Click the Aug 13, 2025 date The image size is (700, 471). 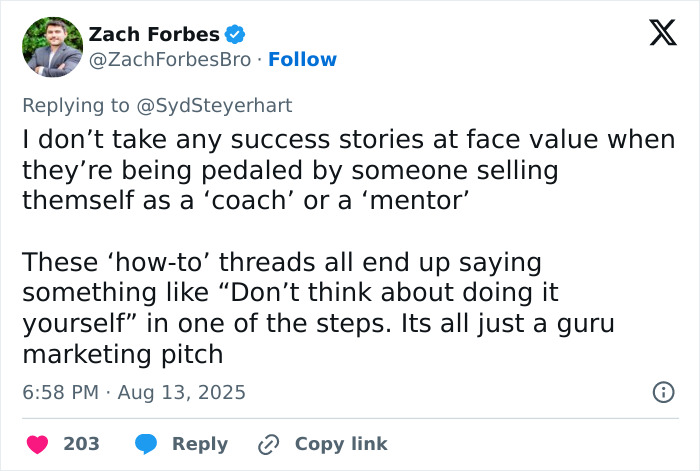coord(181,392)
